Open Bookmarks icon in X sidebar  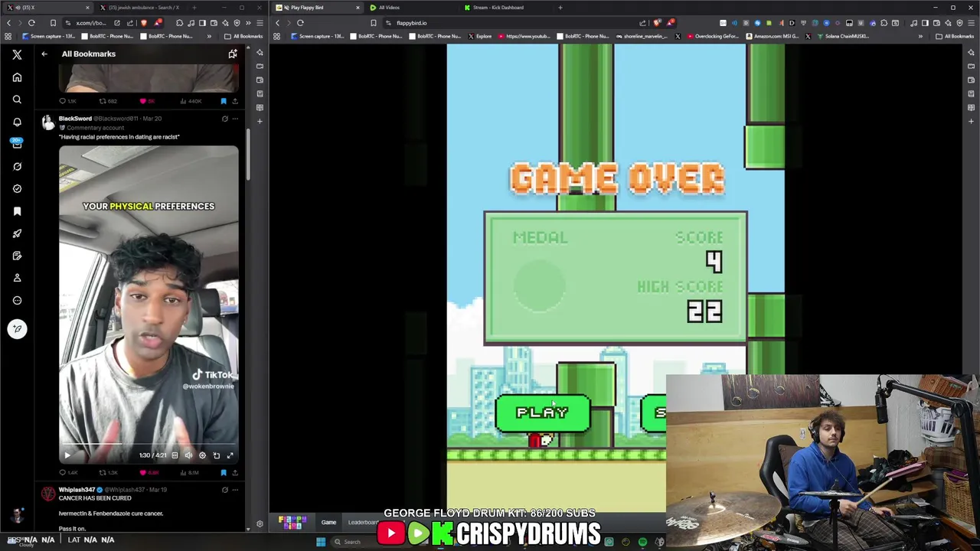pos(17,211)
